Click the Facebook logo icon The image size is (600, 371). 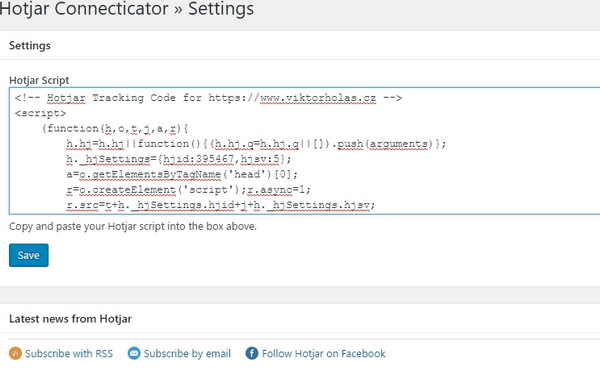[252, 353]
